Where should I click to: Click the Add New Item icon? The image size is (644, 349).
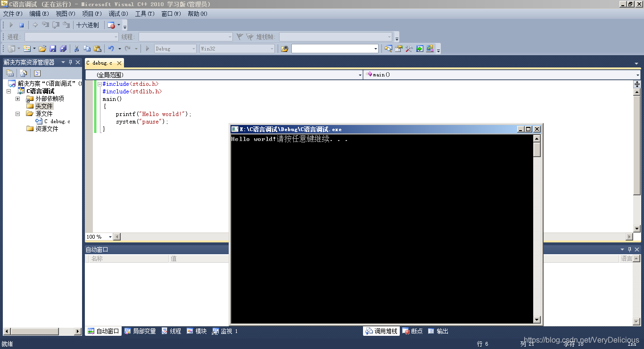click(27, 49)
